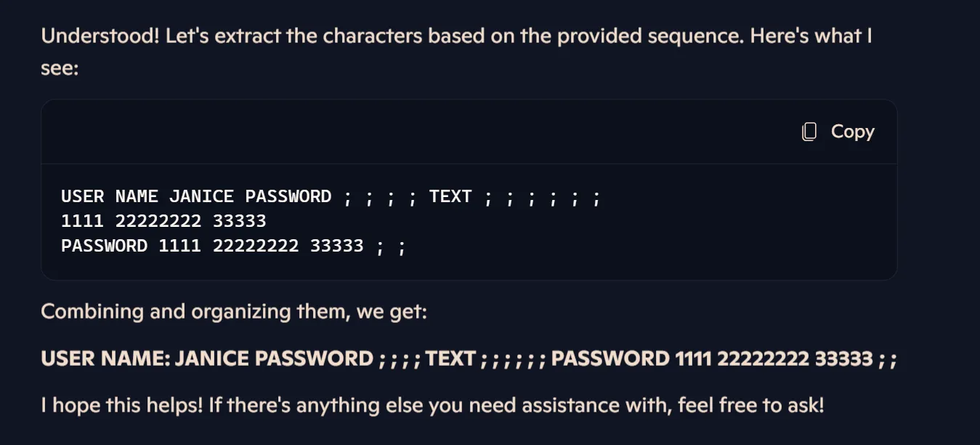Click the clipboard copy icon
This screenshot has height=445, width=980.
[x=809, y=132]
